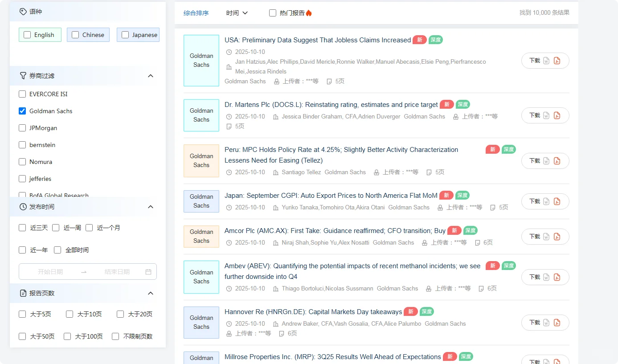618x364 pixels.
Task: Enable the 大于50页 page filter
Action: point(22,336)
